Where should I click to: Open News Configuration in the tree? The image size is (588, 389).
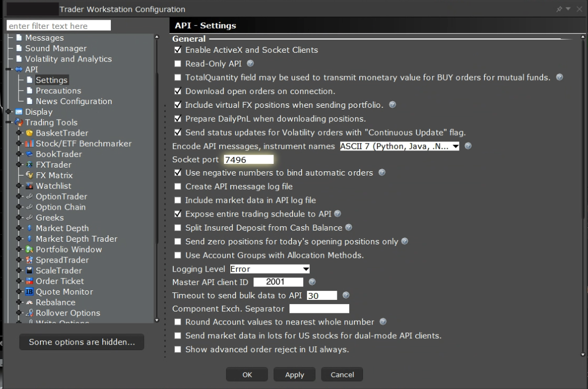74,101
